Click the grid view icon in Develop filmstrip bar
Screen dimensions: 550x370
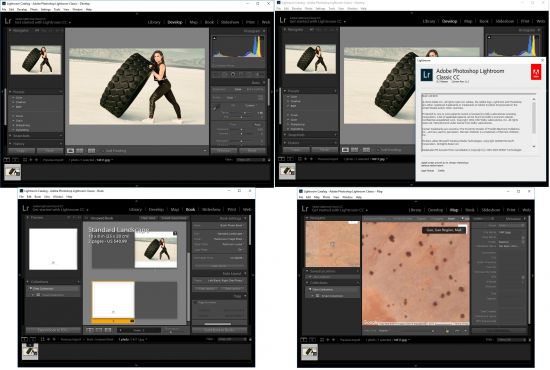pos(25,160)
